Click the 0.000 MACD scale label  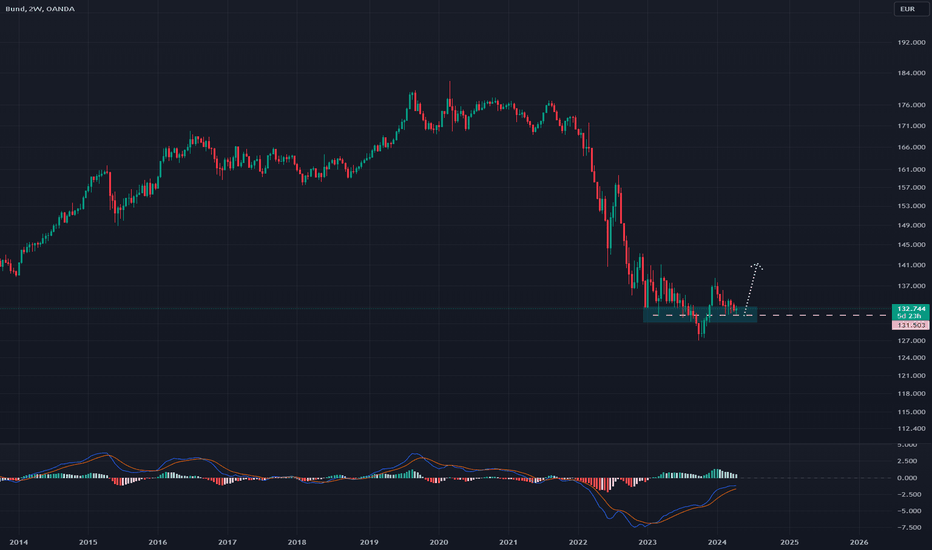[907, 478]
